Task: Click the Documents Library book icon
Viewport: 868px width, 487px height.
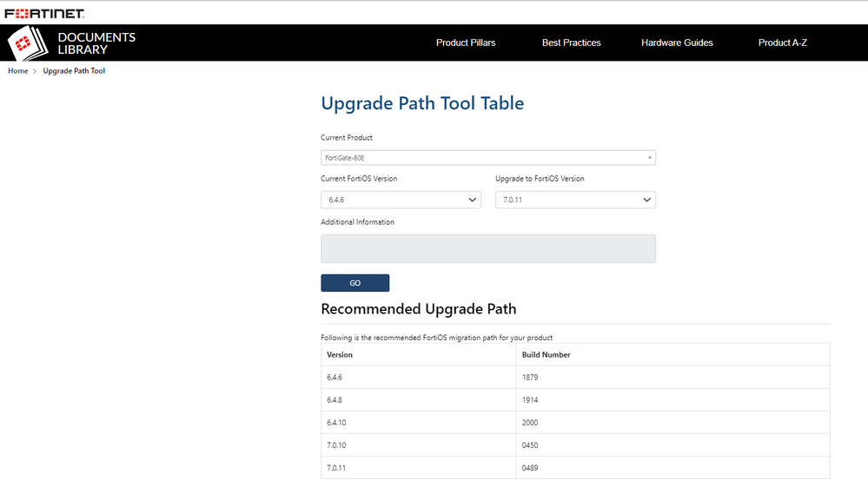Action: [29, 43]
